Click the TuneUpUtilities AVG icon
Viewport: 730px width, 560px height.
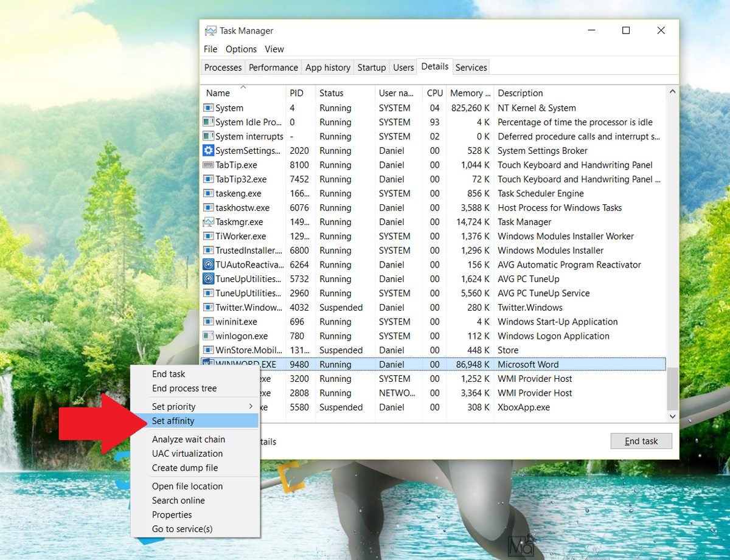click(209, 278)
